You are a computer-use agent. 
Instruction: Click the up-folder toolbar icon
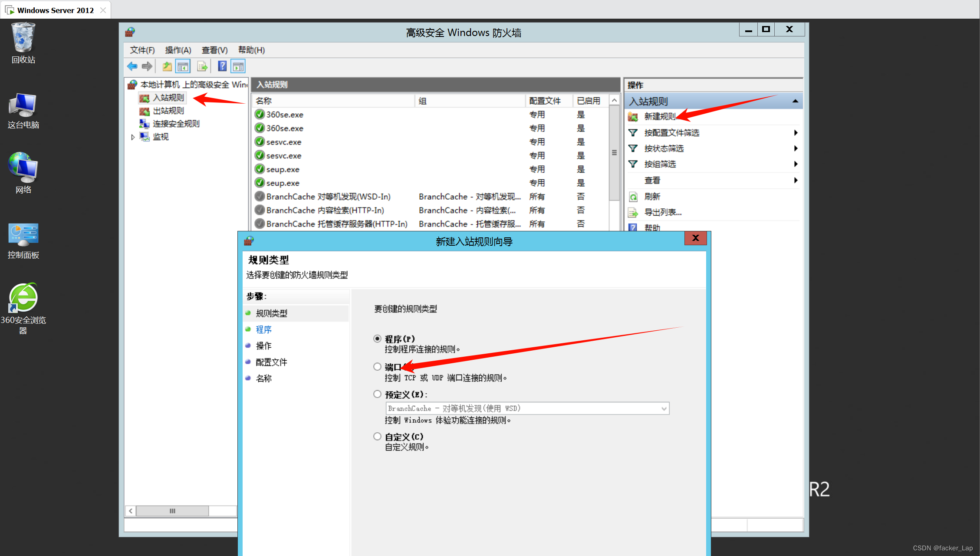point(167,66)
